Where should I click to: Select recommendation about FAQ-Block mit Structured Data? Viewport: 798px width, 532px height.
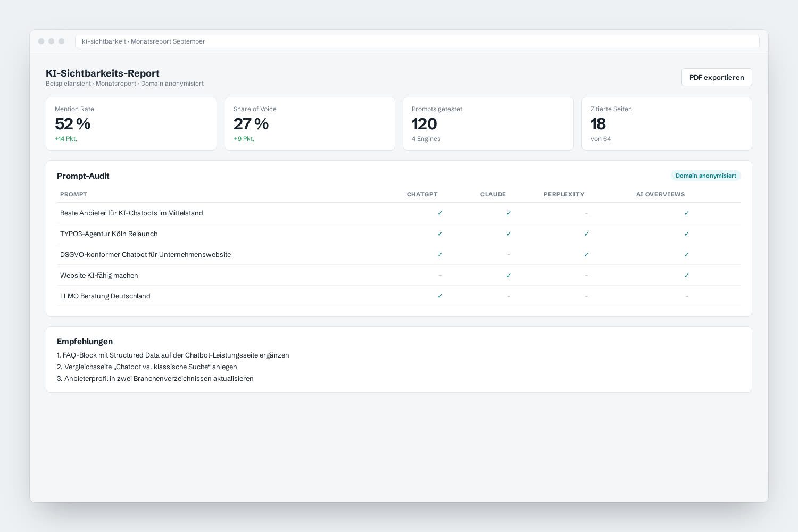coord(173,355)
